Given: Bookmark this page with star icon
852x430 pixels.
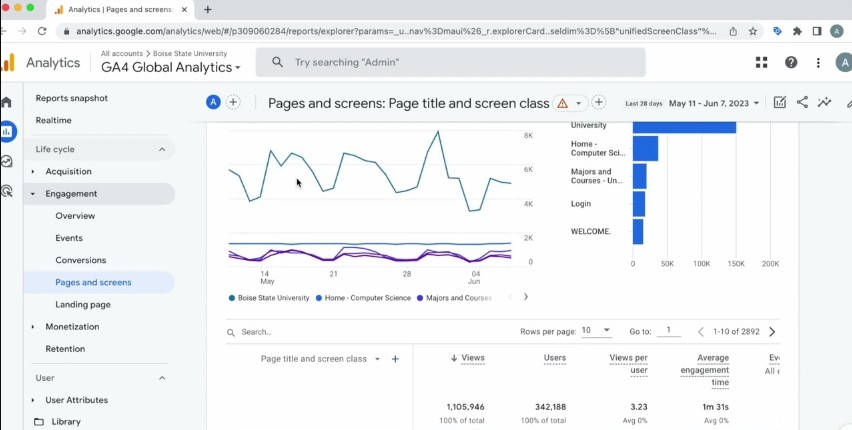Looking at the screenshot, I should tap(753, 32).
